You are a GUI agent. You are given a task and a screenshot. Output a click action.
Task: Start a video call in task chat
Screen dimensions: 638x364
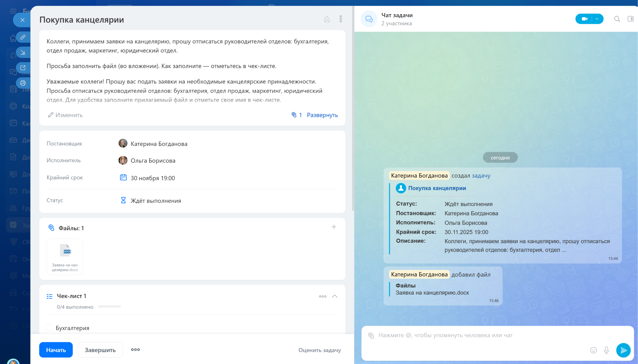[584, 19]
